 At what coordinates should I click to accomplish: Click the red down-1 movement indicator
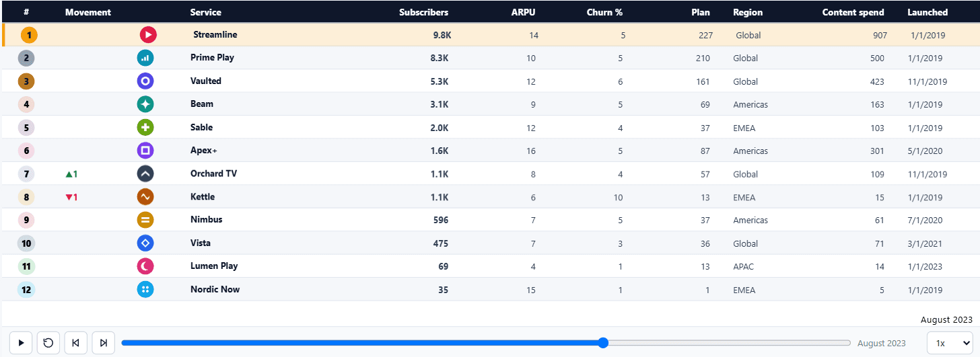point(71,197)
